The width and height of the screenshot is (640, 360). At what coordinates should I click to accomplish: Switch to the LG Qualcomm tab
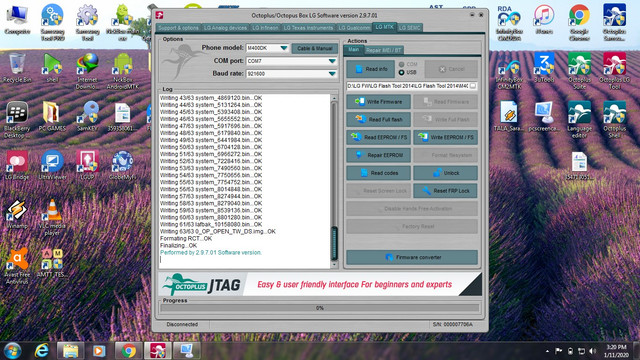coord(354,28)
